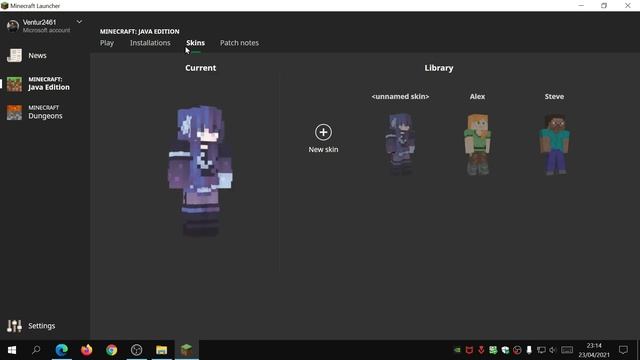Open the network tray icon
The image size is (640, 360).
point(541,350)
